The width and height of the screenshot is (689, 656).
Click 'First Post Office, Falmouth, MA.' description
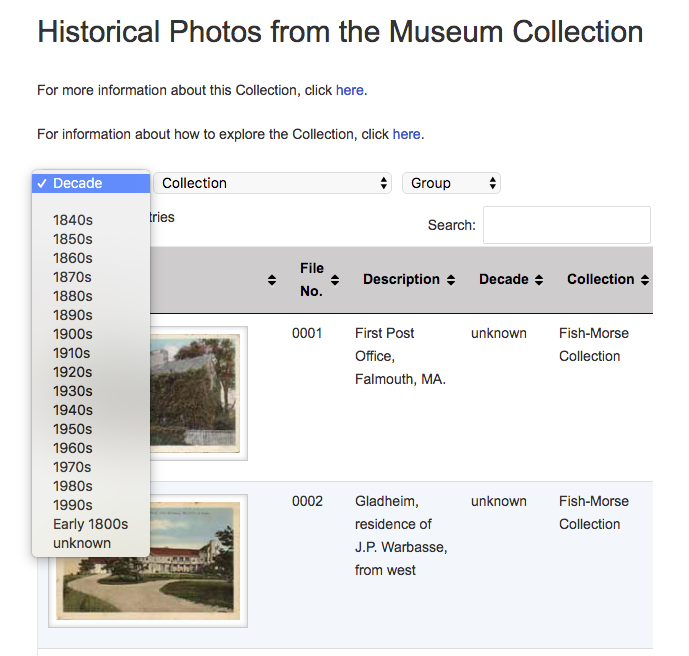(400, 356)
